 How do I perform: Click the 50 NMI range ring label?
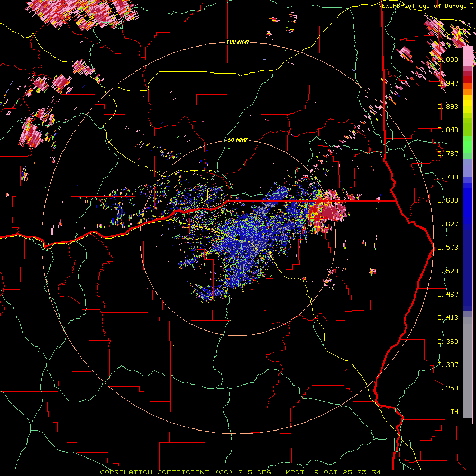[x=237, y=140]
